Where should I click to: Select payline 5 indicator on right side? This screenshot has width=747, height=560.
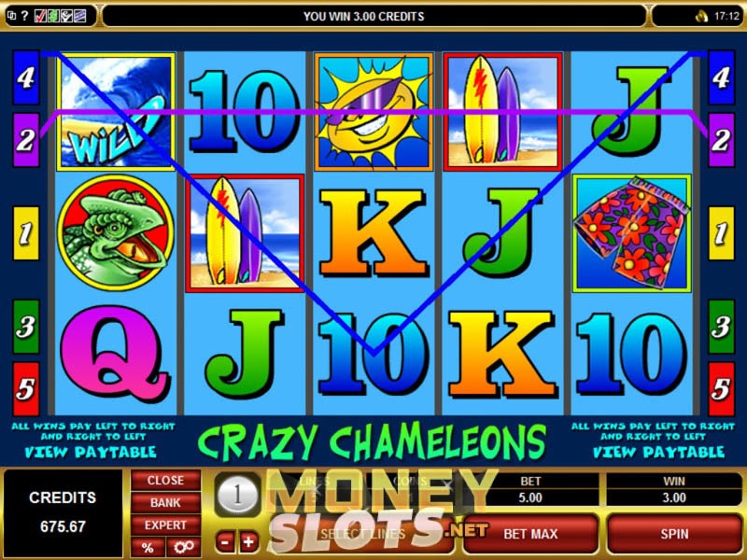tap(721, 389)
